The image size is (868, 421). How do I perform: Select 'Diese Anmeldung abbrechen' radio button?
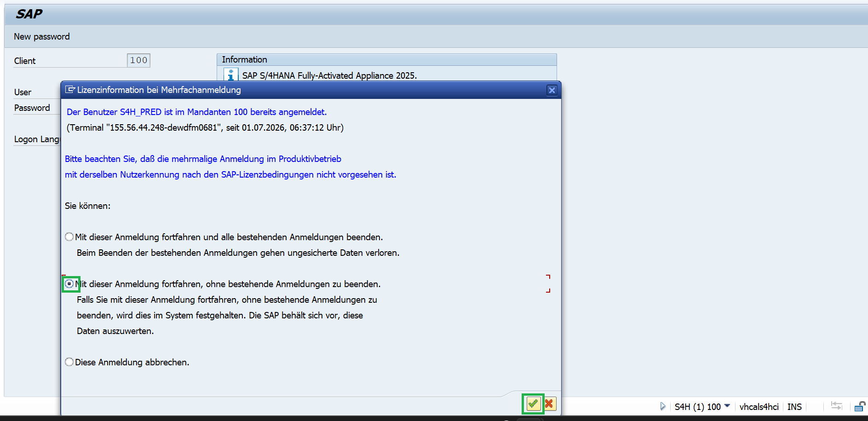(69, 362)
